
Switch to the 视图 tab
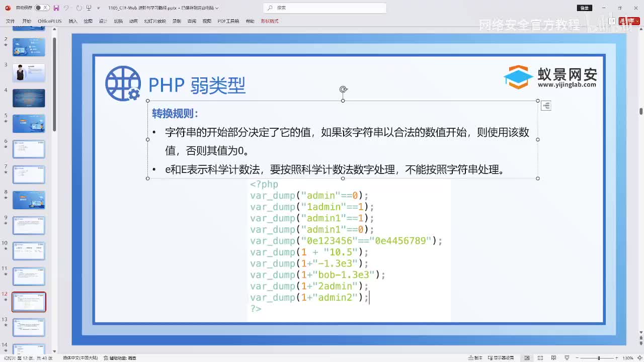coord(207,21)
